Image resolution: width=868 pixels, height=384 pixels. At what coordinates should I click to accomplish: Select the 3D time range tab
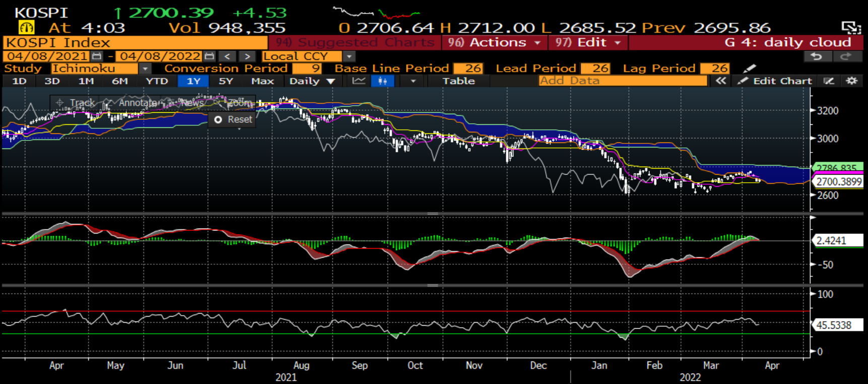point(52,81)
